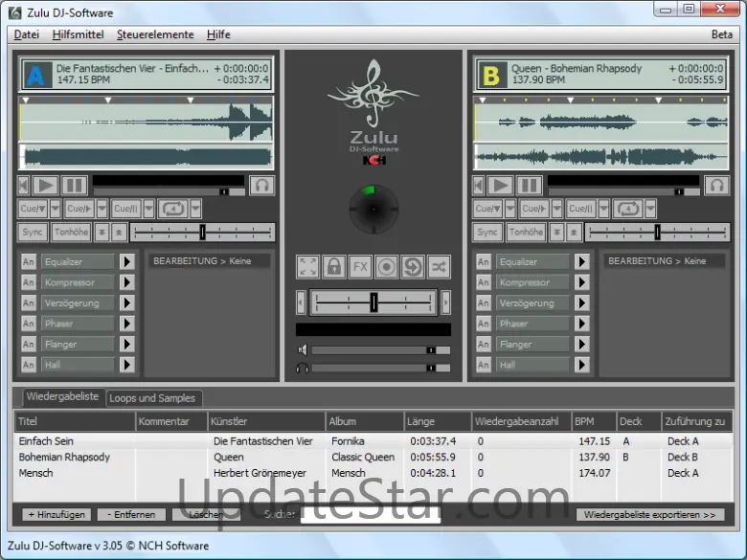The height and width of the screenshot is (560, 747).
Task: Click the + Hinzufügen button
Action: pos(57,515)
